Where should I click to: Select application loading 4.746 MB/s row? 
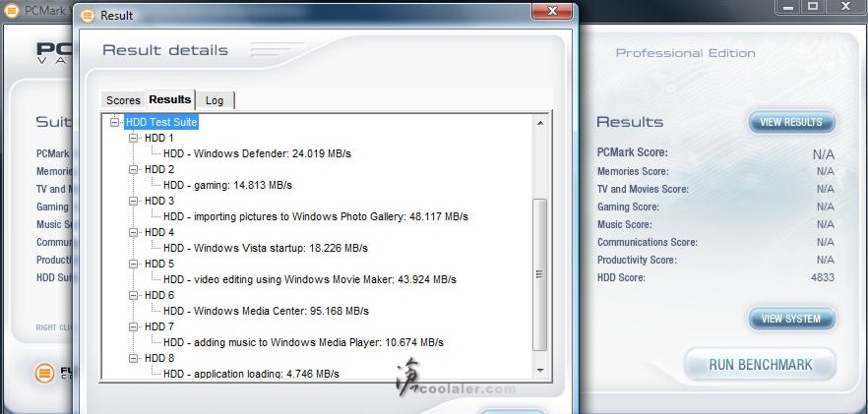251,374
